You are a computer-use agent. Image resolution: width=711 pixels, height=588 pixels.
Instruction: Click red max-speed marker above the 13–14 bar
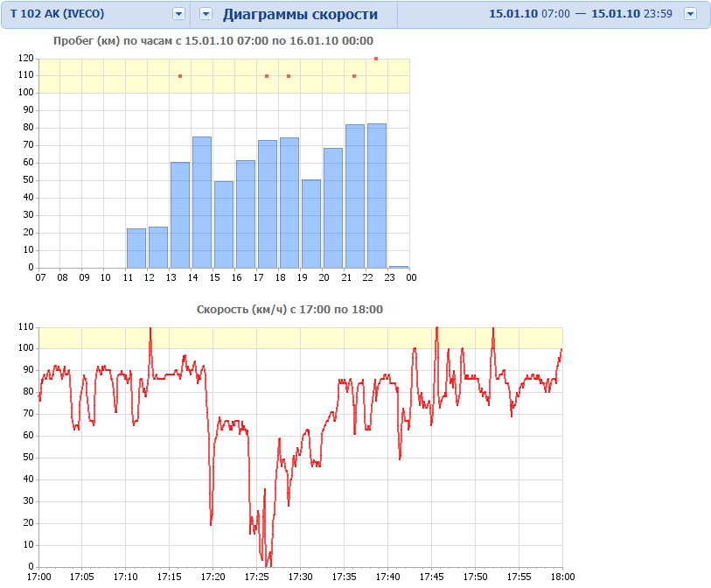(180, 76)
